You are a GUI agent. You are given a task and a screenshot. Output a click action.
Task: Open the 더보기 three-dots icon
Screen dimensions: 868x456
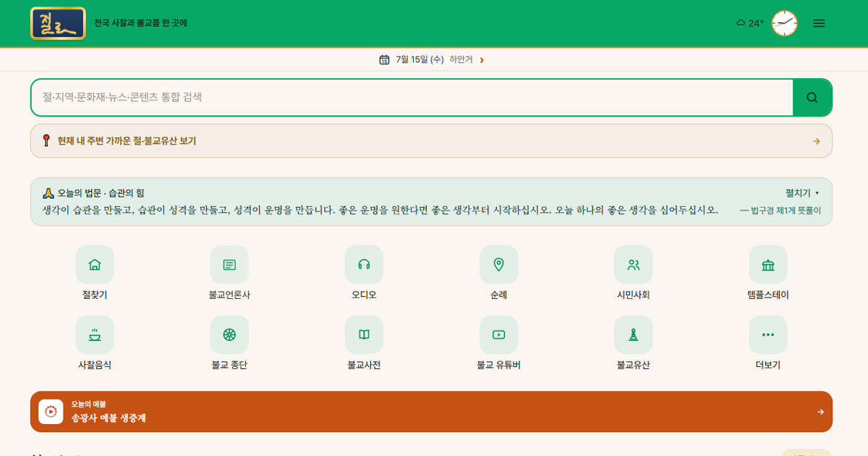tap(768, 334)
